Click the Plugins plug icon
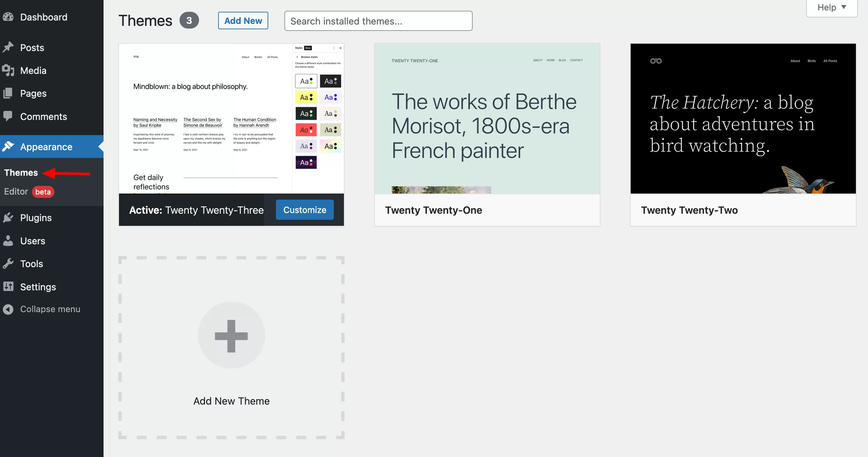 point(8,217)
